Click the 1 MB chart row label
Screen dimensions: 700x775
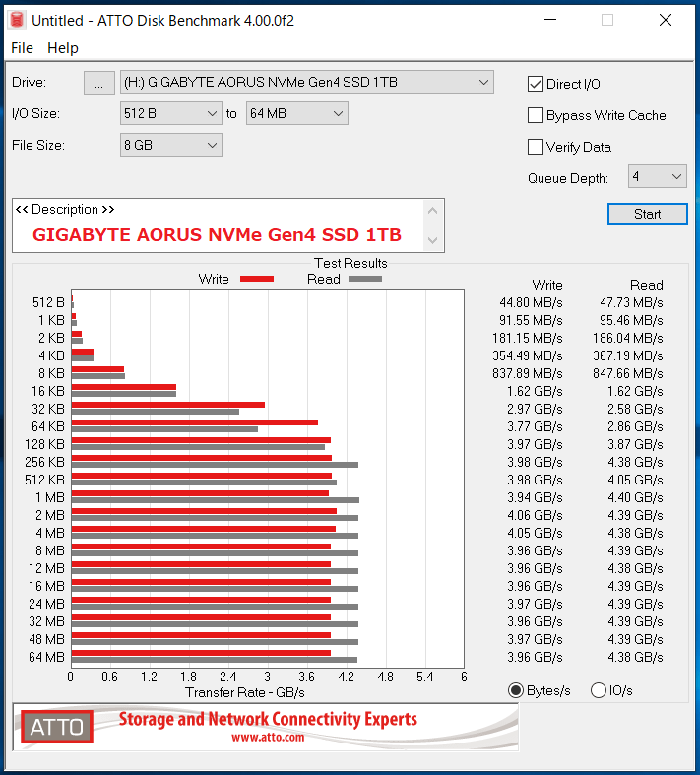tap(50, 497)
